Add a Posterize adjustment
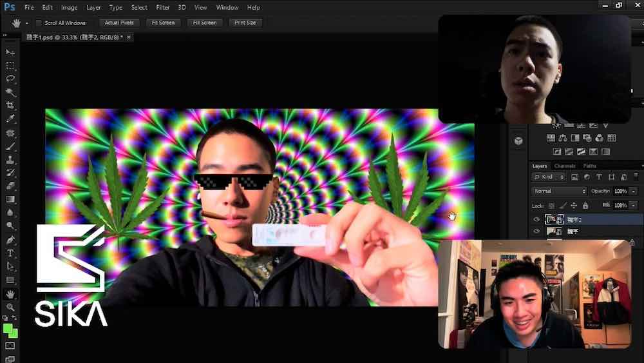Screen dimensions: 644x363 point(569,152)
